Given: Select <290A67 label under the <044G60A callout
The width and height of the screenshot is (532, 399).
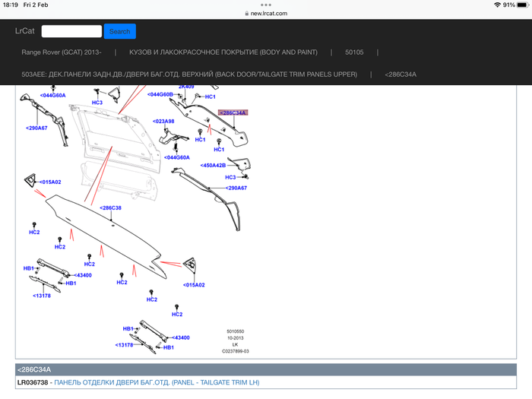Looking at the screenshot, I should point(36,128).
